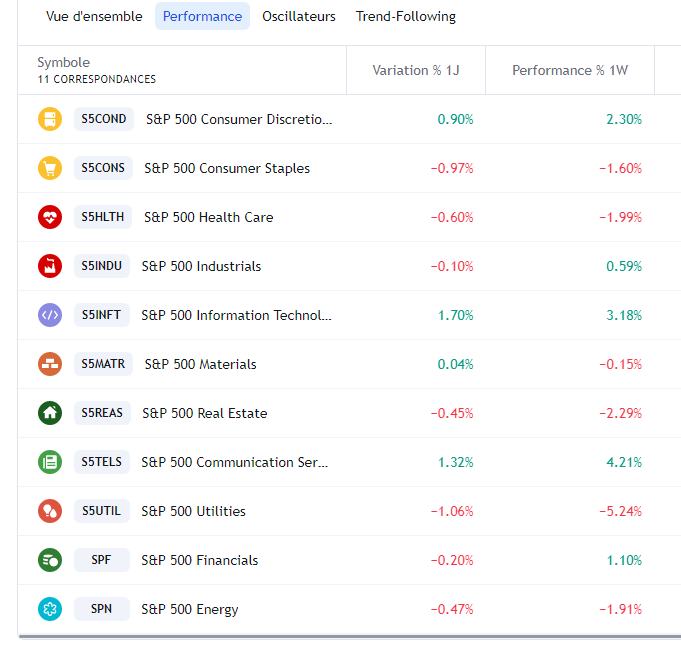The width and height of the screenshot is (681, 657).
Task: Switch to the Vue d'ensemble tab
Action: click(x=94, y=17)
